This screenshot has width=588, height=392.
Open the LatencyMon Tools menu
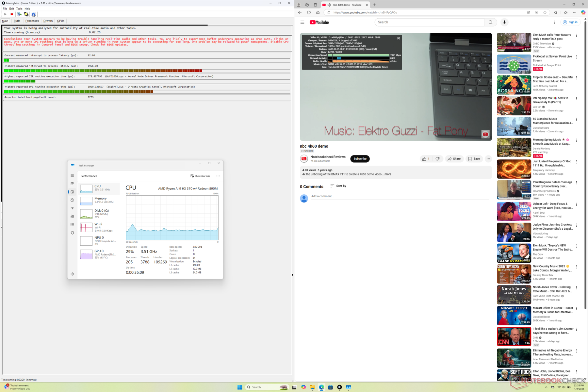coord(19,9)
